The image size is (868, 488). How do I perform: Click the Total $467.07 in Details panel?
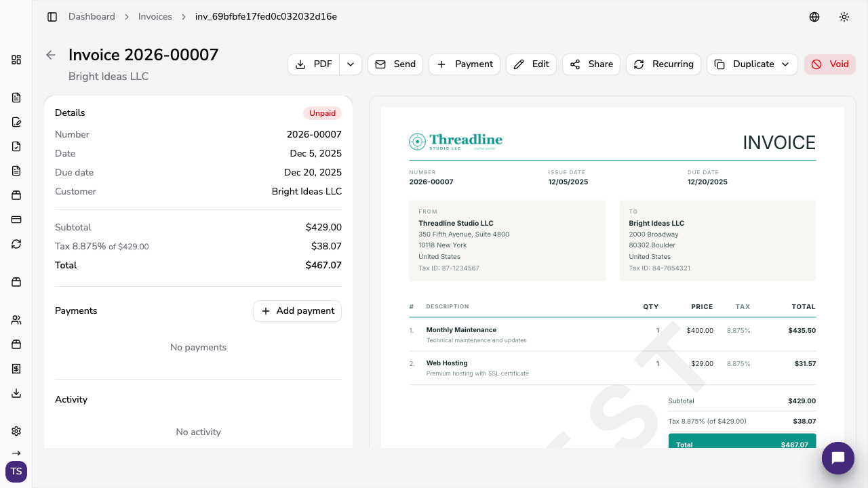click(323, 266)
